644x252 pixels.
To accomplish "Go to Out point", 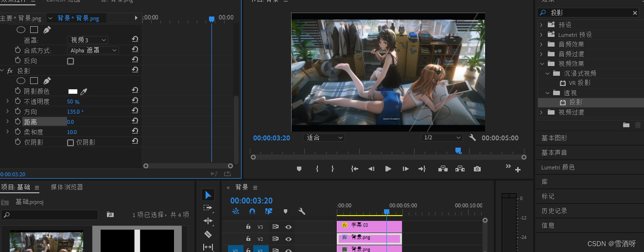I will pos(422,169).
